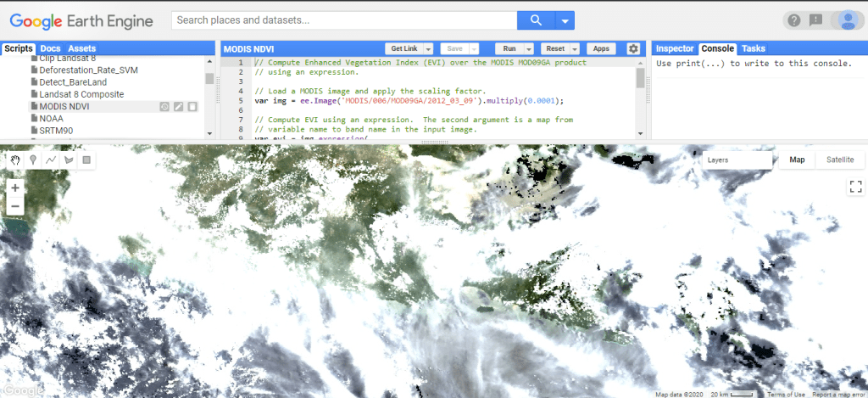The width and height of the screenshot is (868, 398).
Task: Select the pan hand tool on map
Action: click(x=16, y=159)
